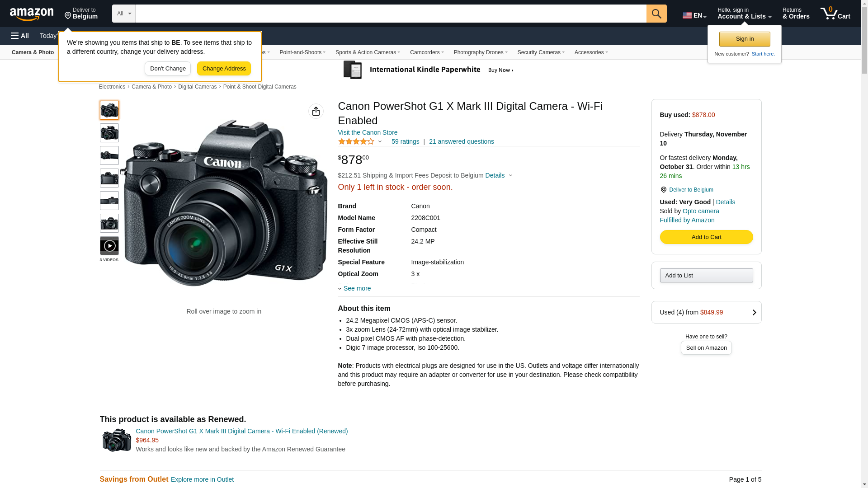The width and height of the screenshot is (868, 488).
Task: Click the Amazon logo
Action: point(32,14)
